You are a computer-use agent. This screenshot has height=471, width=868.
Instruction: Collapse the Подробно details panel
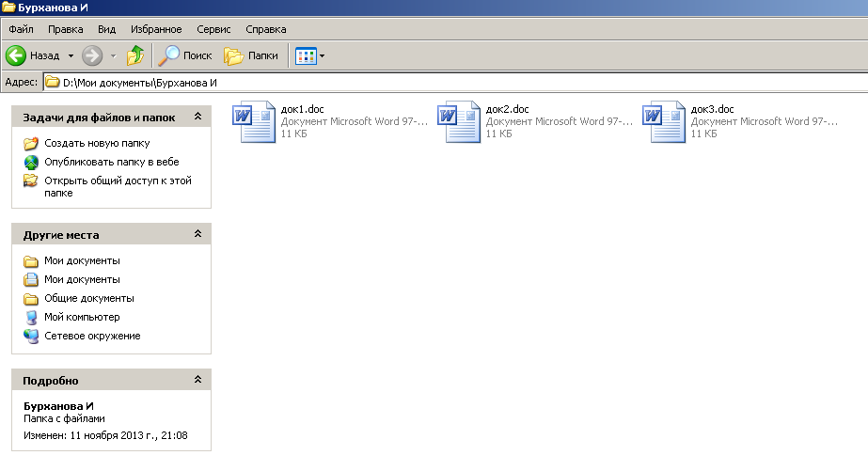[197, 379]
